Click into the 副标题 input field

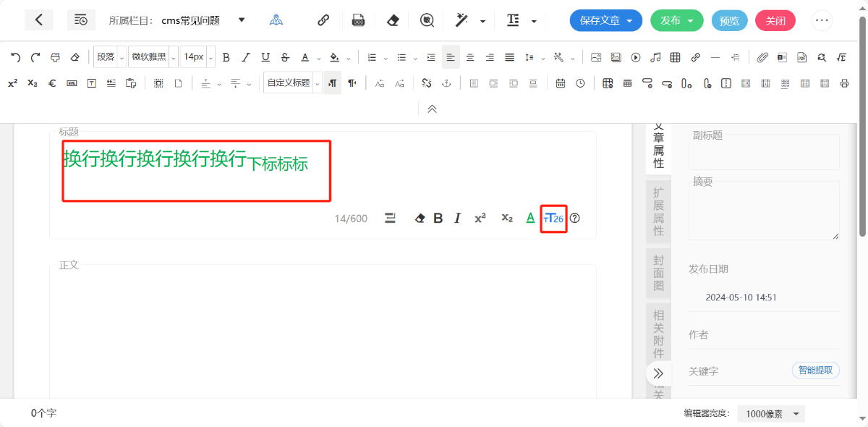764,153
